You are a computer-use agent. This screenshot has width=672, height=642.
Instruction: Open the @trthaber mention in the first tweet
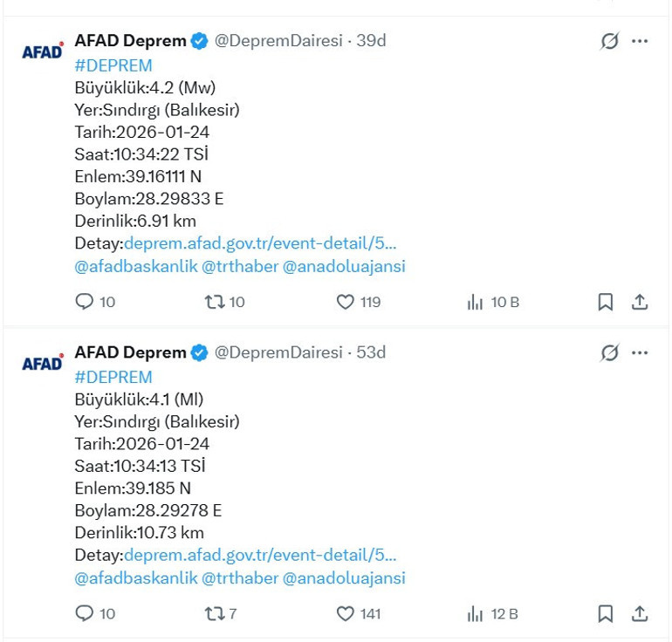(240, 267)
